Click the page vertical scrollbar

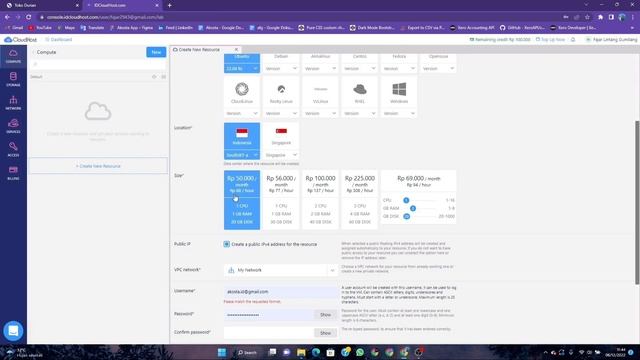(x=637, y=202)
